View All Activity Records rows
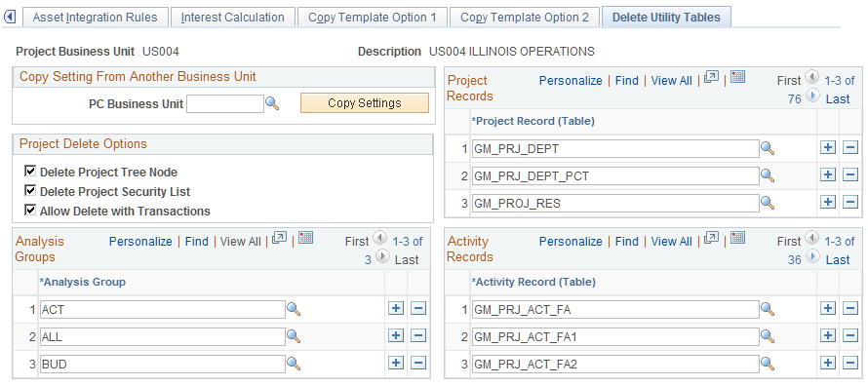 672,242
